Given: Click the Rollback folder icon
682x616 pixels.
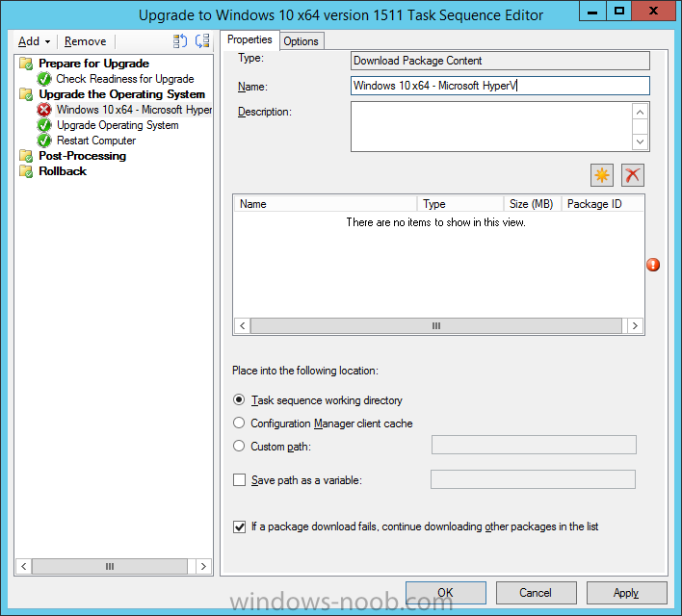Looking at the screenshot, I should (26, 171).
